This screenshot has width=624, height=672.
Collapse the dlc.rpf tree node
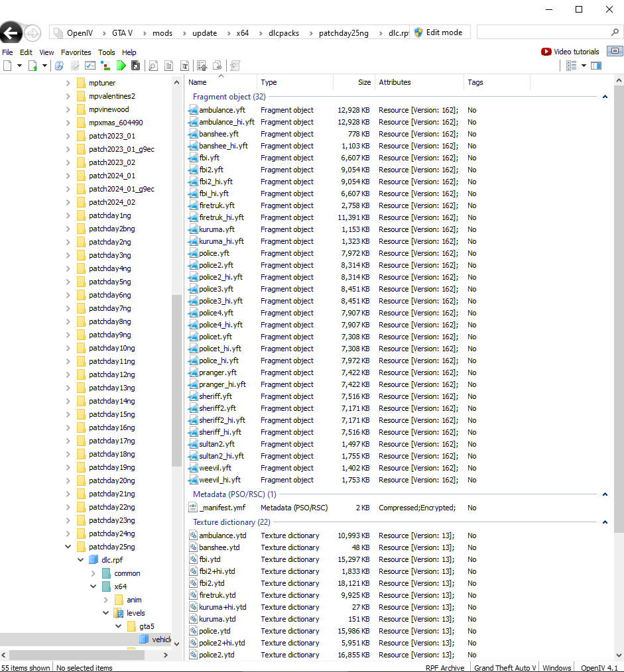coord(80,560)
